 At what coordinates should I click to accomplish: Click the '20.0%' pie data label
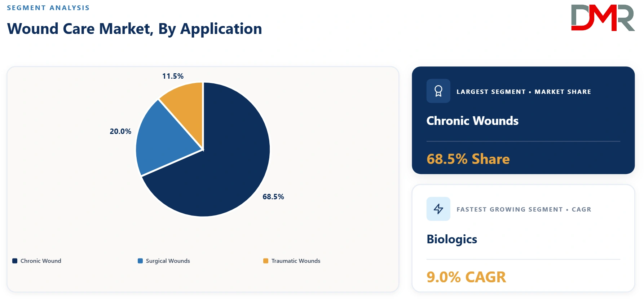[120, 131]
